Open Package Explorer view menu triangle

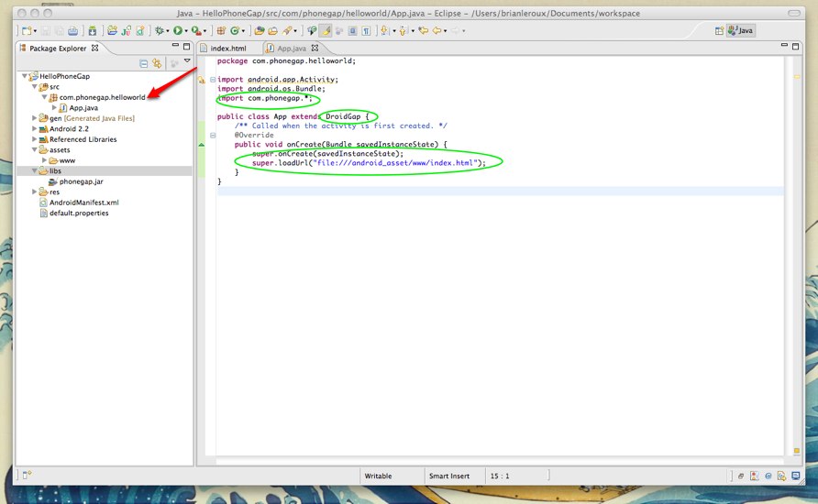187,61
